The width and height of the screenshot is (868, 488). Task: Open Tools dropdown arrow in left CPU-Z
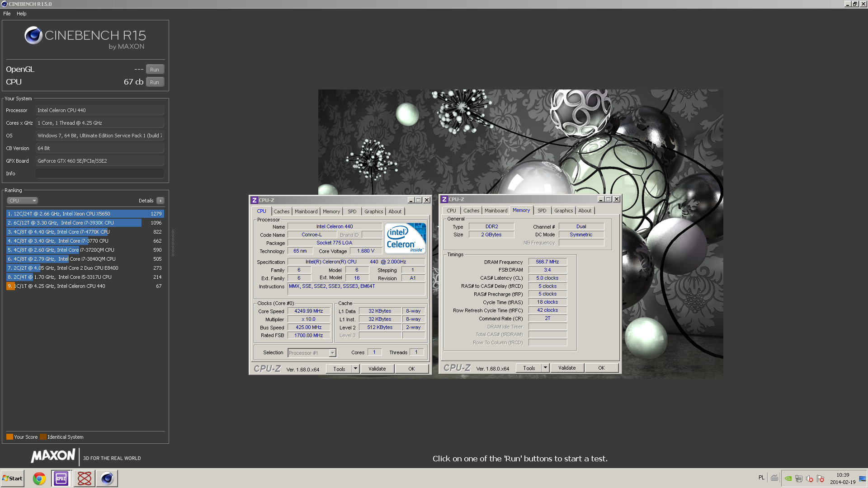pyautogui.click(x=355, y=369)
